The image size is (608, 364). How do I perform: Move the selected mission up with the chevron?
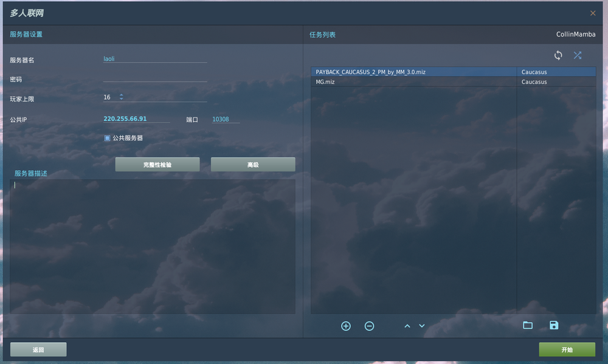click(x=407, y=326)
